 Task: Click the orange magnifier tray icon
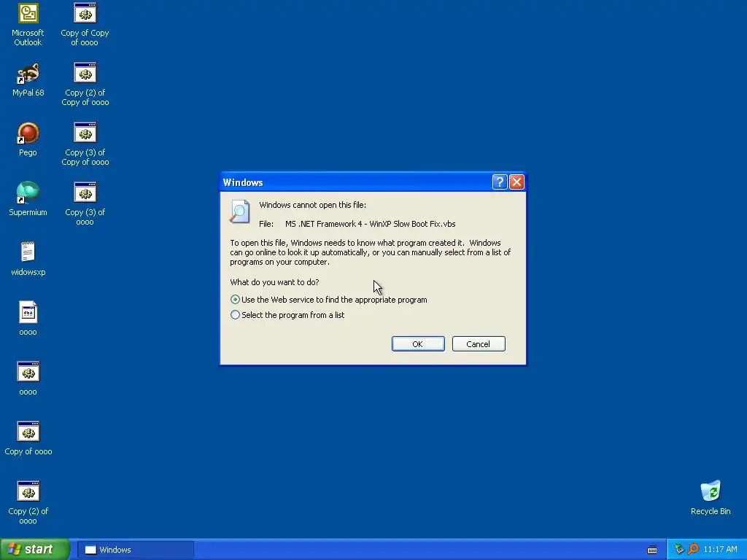[693, 550]
